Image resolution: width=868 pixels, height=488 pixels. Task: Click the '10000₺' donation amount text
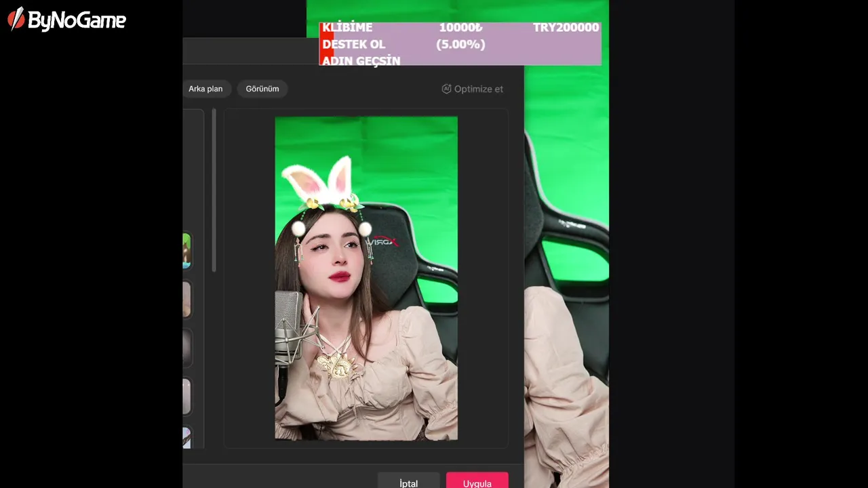(460, 28)
